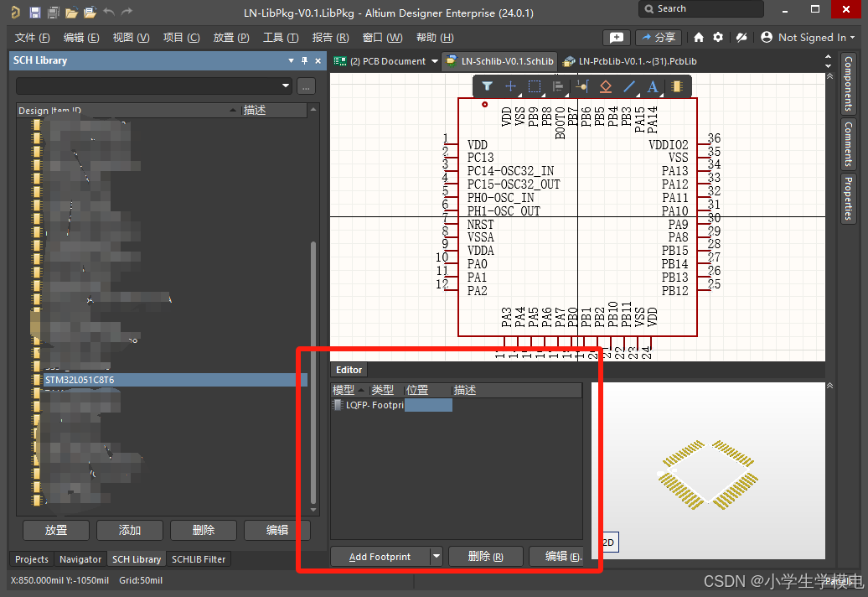The width and height of the screenshot is (868, 597).
Task: Select the Place Text String tool
Action: [x=652, y=86]
